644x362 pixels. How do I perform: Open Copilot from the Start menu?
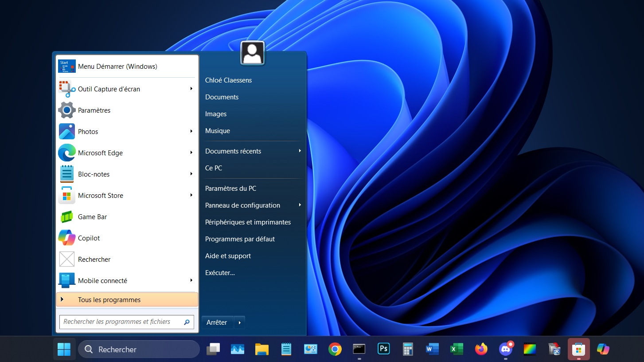(90, 238)
